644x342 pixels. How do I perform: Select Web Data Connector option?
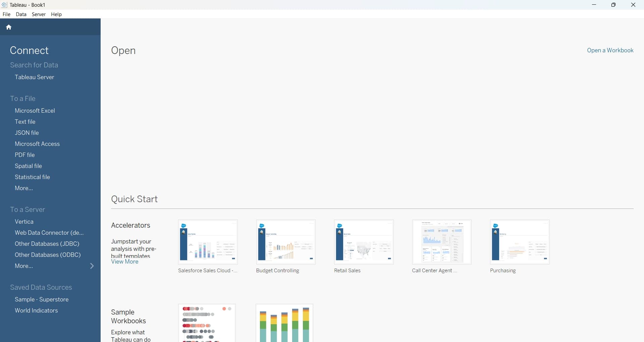coord(49,233)
